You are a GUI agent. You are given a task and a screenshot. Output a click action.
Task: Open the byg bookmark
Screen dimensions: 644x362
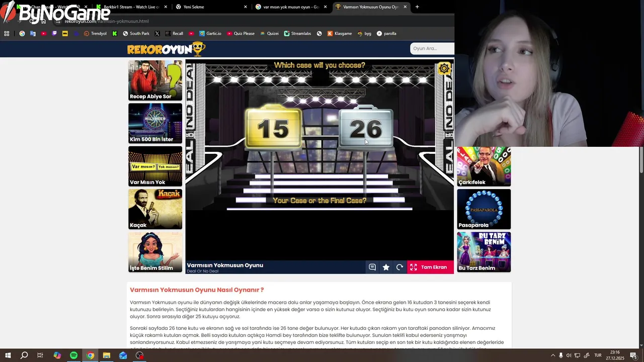(364, 34)
